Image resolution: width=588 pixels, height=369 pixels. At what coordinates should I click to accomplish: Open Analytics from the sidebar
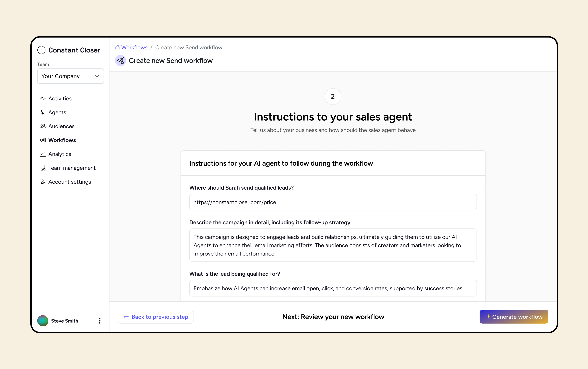(60, 154)
